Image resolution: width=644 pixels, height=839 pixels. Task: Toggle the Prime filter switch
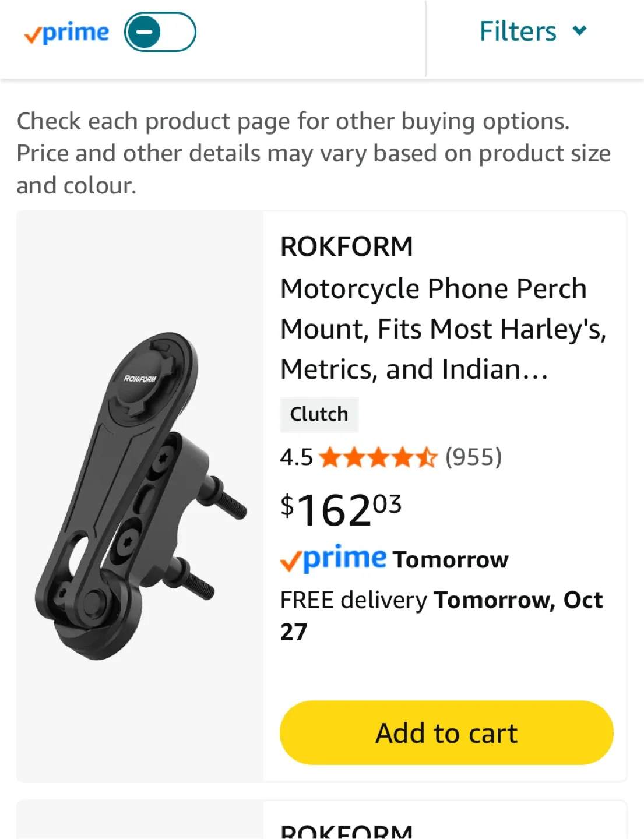pos(160,32)
